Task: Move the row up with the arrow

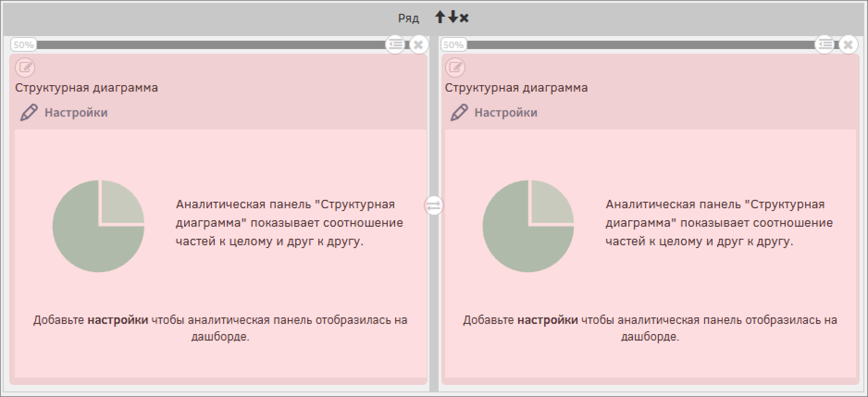Action: coord(440,18)
